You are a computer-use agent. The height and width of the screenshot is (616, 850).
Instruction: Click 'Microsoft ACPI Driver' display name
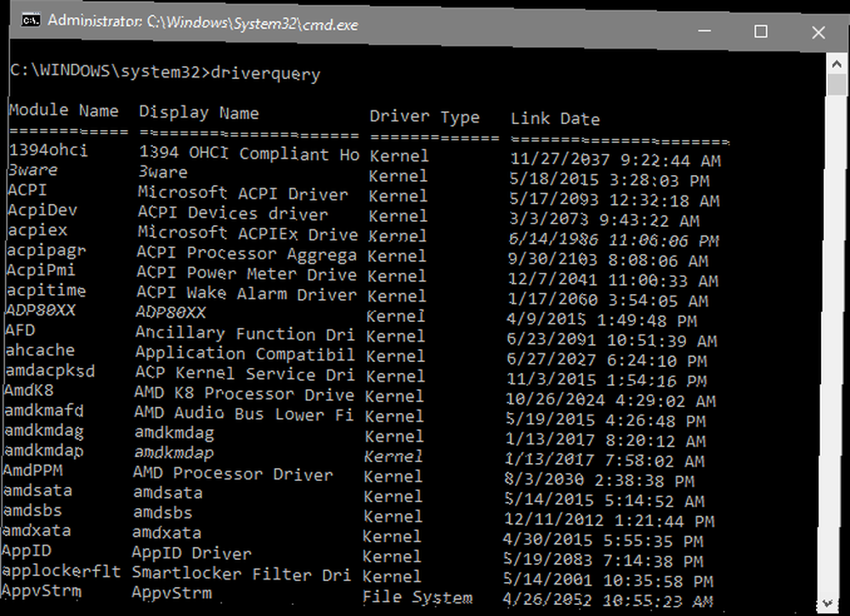(x=243, y=194)
